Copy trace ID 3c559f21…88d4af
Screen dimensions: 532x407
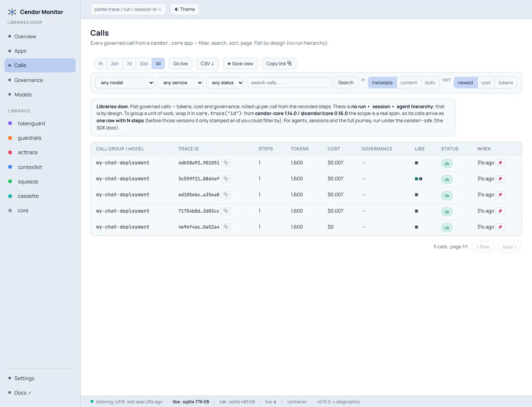225,179
